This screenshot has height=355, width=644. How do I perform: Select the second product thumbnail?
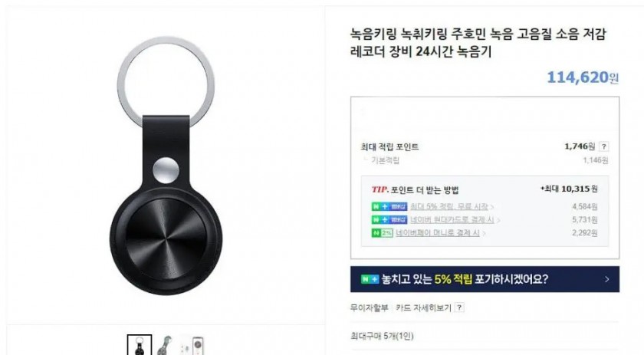165,346
